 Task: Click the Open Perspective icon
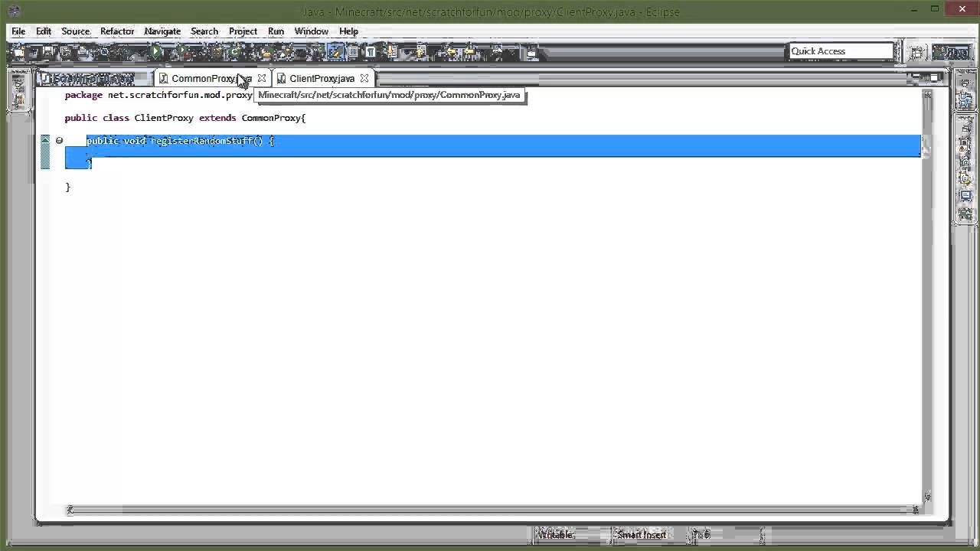(916, 52)
